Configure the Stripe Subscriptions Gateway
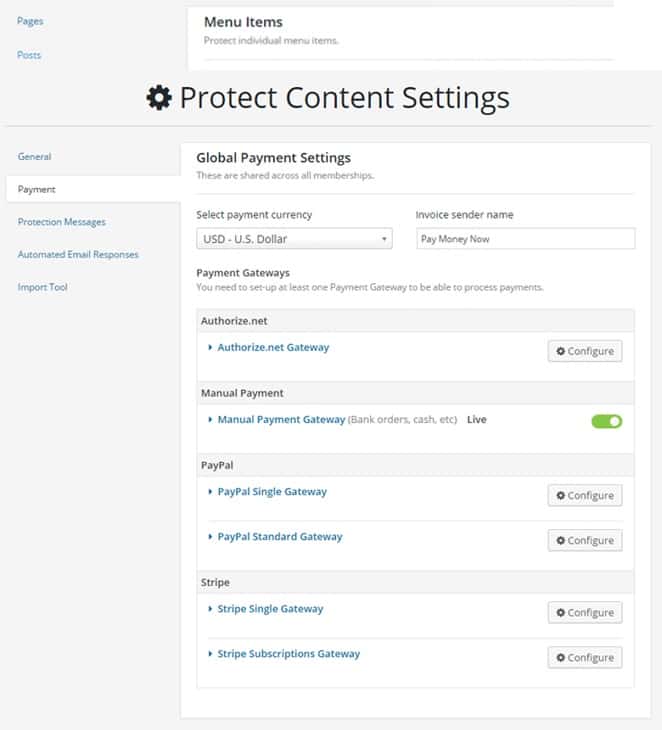Viewport: 662px width, 730px height. [x=585, y=657]
